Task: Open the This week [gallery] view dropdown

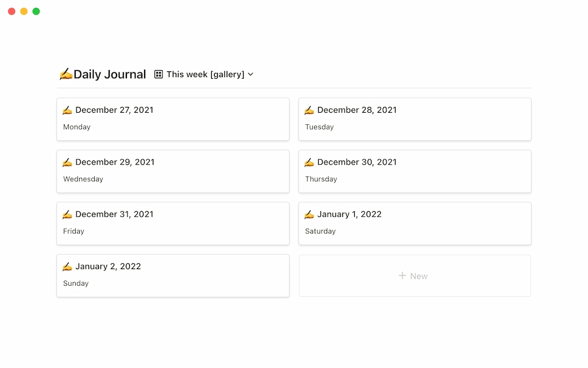Action: pos(204,74)
